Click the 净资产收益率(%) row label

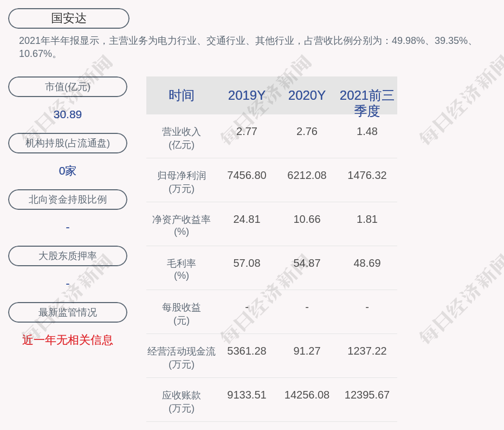coord(182,225)
